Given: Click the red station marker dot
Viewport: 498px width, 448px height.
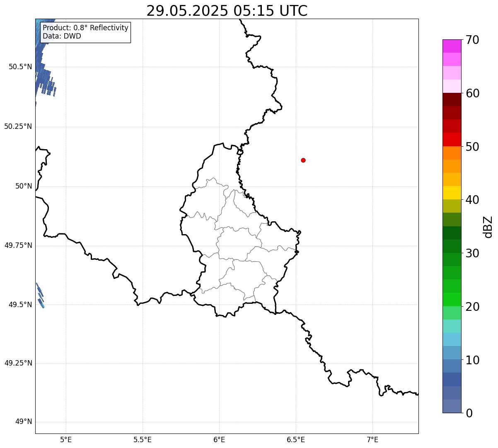Looking at the screenshot, I should click(x=303, y=160).
